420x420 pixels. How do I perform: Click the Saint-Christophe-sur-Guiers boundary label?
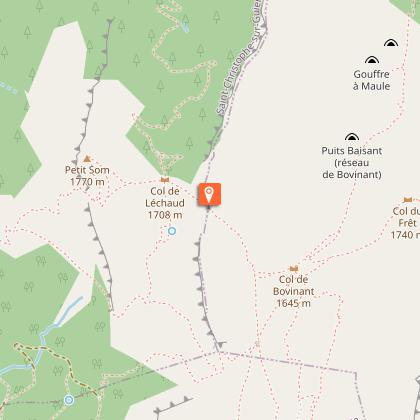(241, 58)
